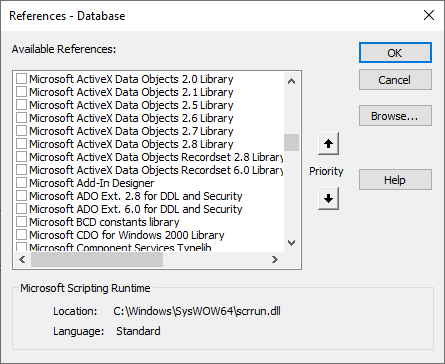Screen dimensions: 445x364
Task: Check Microsoft ActiveX Data Objects 2.0 Library
Action: (21, 79)
